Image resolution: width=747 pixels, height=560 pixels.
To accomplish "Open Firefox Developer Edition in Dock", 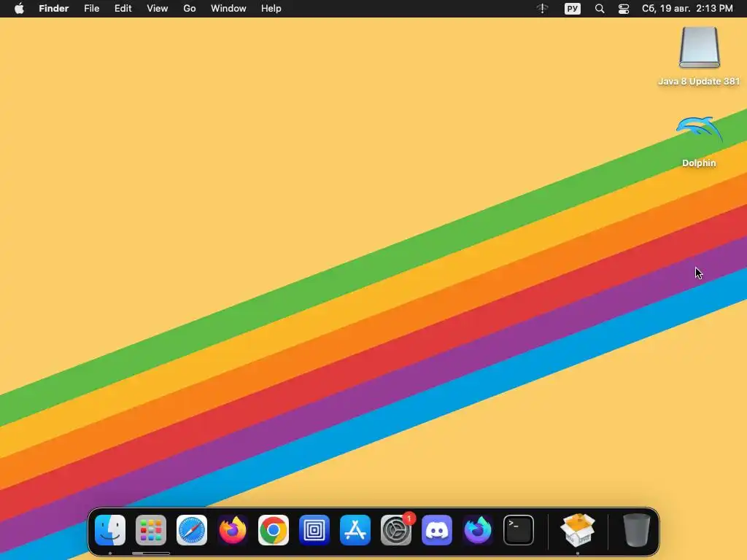I will click(478, 530).
